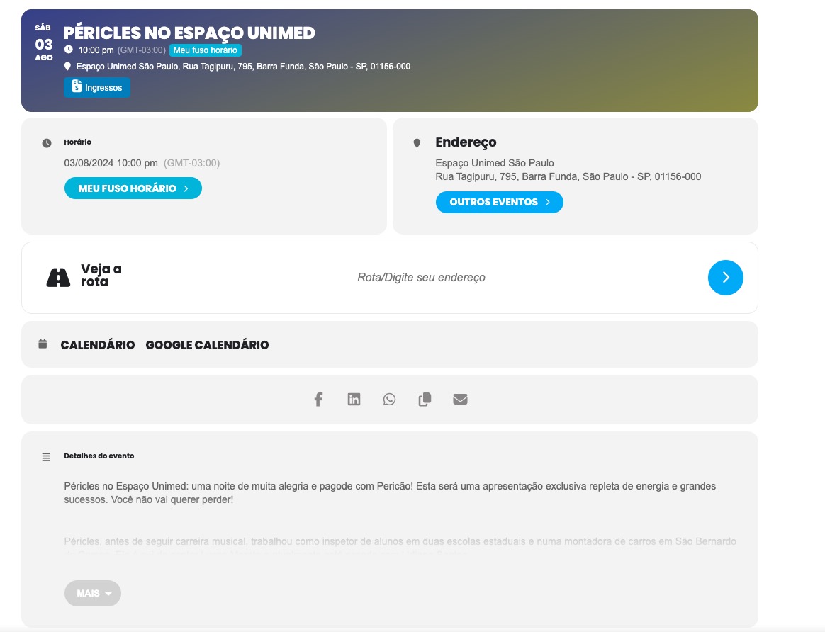Click the event description paragraph starting Péricles no Espaço

click(x=390, y=493)
